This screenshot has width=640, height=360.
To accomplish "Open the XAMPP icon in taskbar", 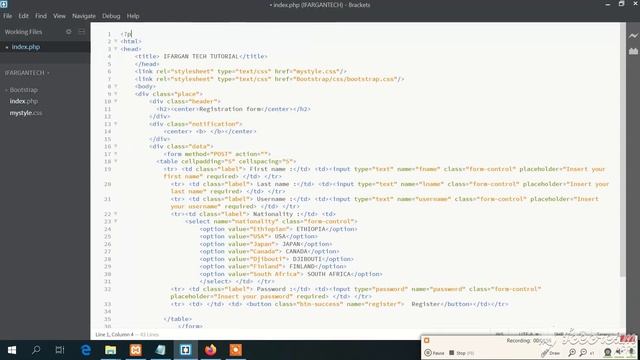I will tap(136, 350).
